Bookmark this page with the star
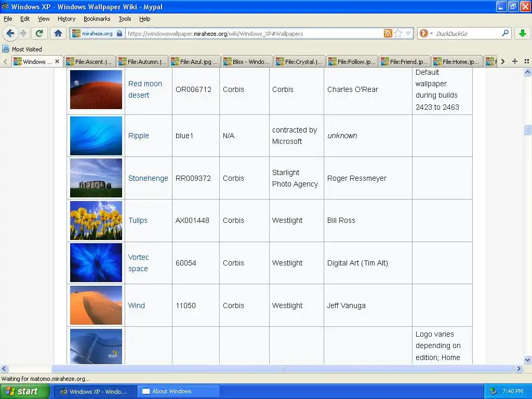This screenshot has width=532, height=399. click(x=398, y=33)
